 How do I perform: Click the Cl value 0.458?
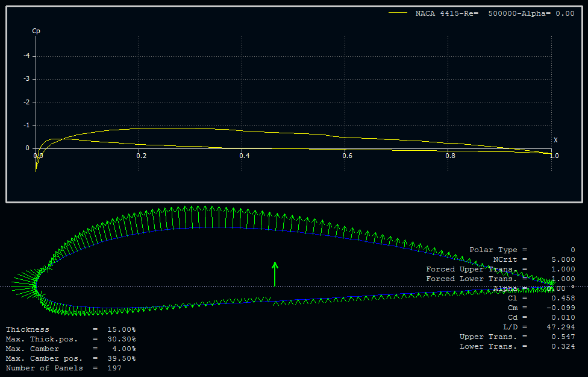click(x=563, y=298)
